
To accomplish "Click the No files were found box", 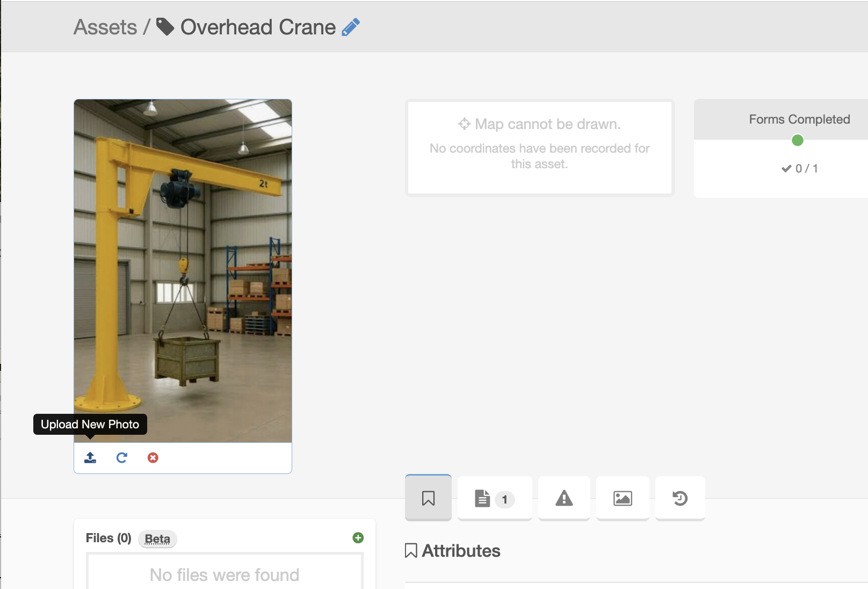I will coord(225,572).
